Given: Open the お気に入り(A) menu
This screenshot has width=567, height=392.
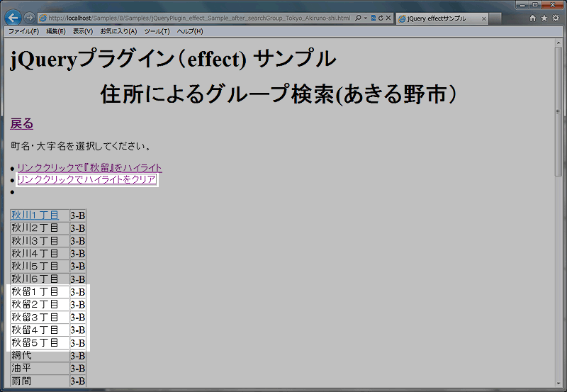Looking at the screenshot, I should [118, 31].
